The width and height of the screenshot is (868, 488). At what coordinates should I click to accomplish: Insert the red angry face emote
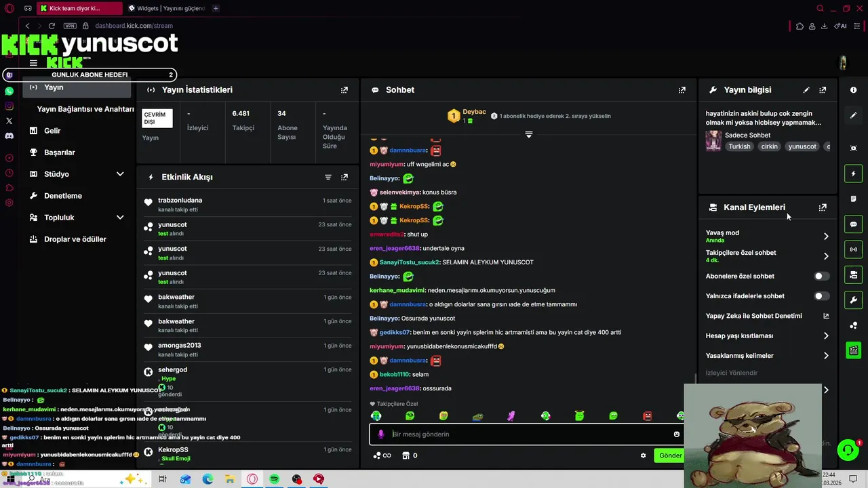click(647, 415)
